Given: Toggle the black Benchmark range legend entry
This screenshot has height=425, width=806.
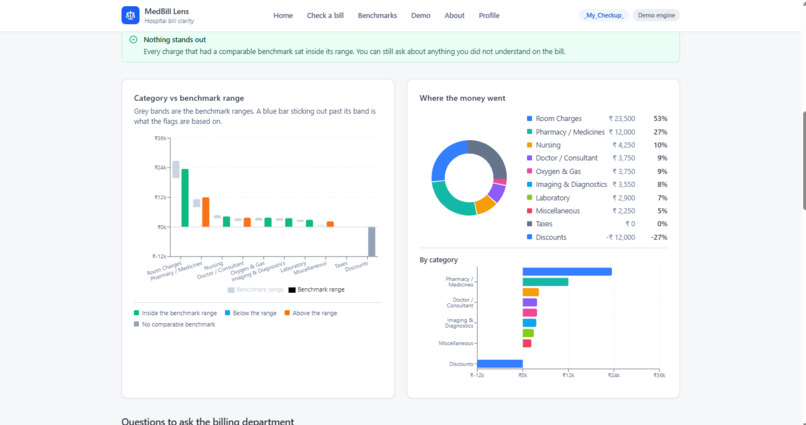Looking at the screenshot, I should 317,290.
